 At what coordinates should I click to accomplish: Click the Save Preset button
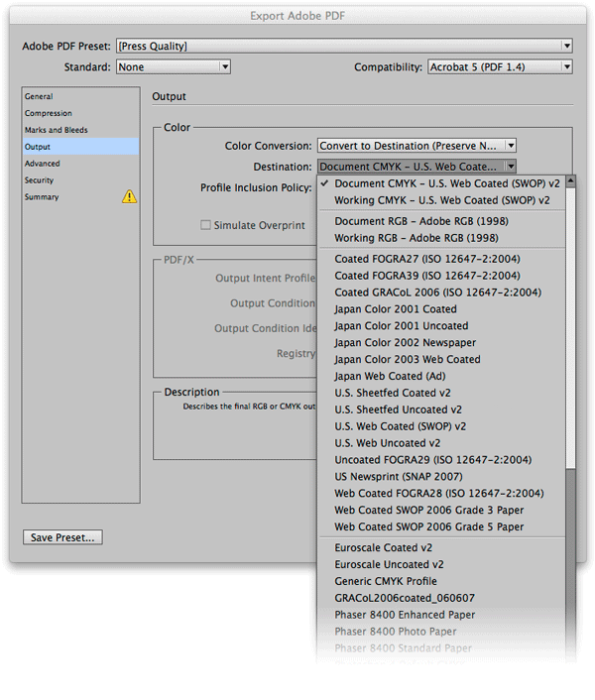[62, 537]
